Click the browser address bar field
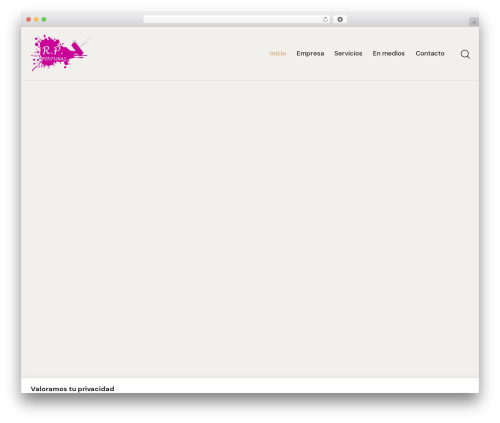500x423 pixels. click(237, 20)
